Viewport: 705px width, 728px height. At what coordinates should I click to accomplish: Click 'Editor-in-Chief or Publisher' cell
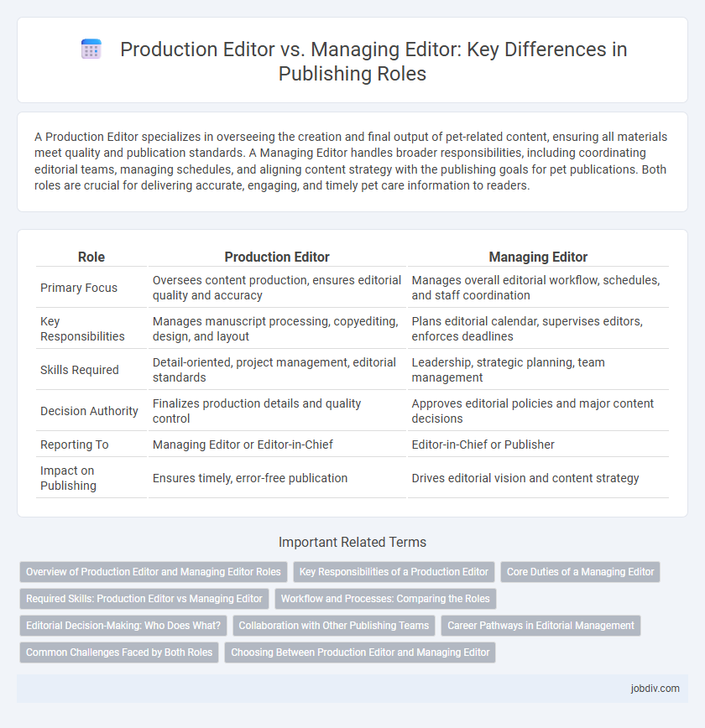point(538,445)
